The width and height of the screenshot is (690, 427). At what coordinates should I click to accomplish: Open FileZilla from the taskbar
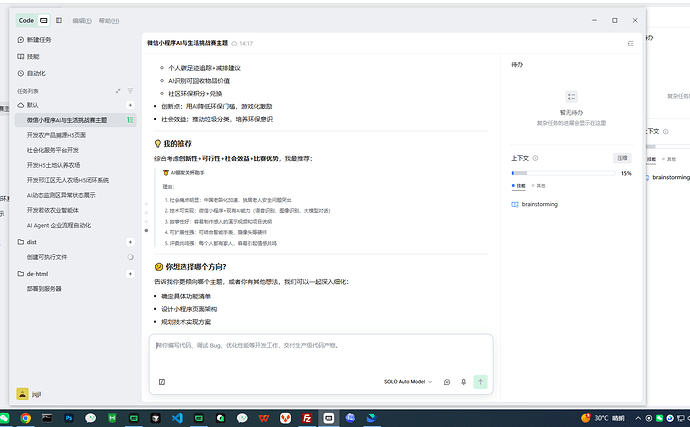click(307, 418)
